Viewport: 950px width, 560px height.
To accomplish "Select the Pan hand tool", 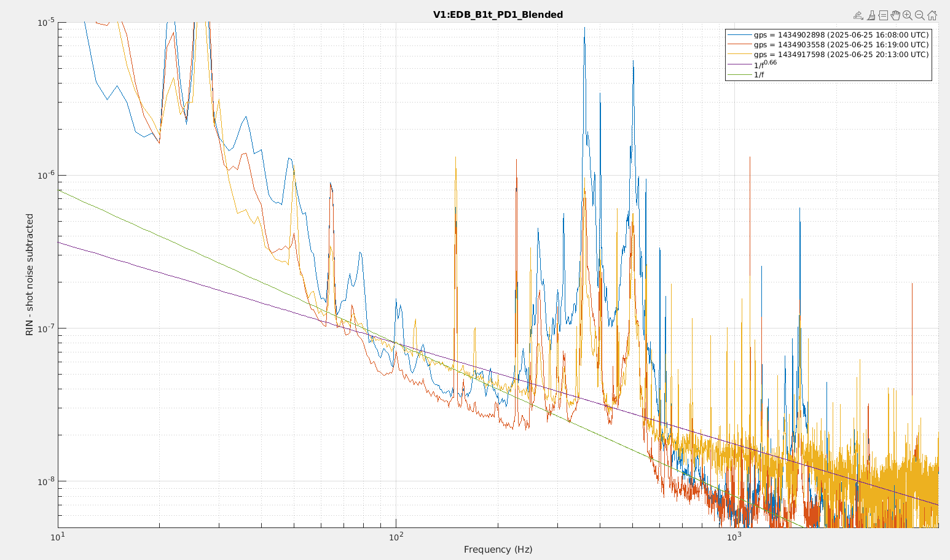I will coord(895,15).
